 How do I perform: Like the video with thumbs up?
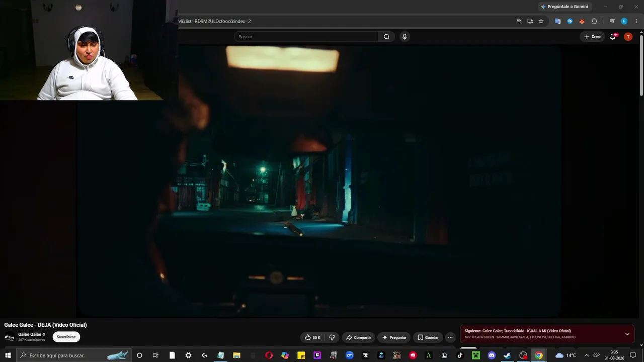312,337
